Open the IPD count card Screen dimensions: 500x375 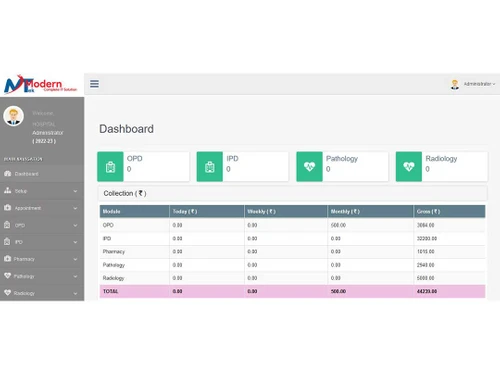tap(243, 167)
